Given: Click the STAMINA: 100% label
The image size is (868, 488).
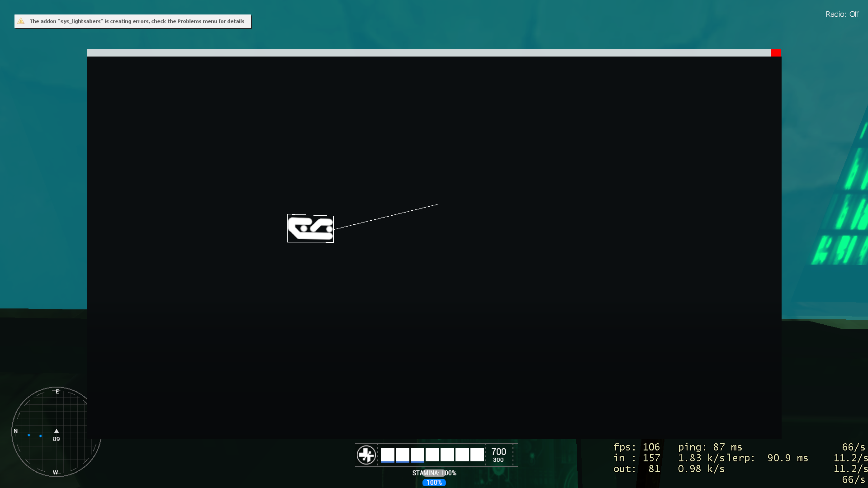Looking at the screenshot, I should point(434,473).
